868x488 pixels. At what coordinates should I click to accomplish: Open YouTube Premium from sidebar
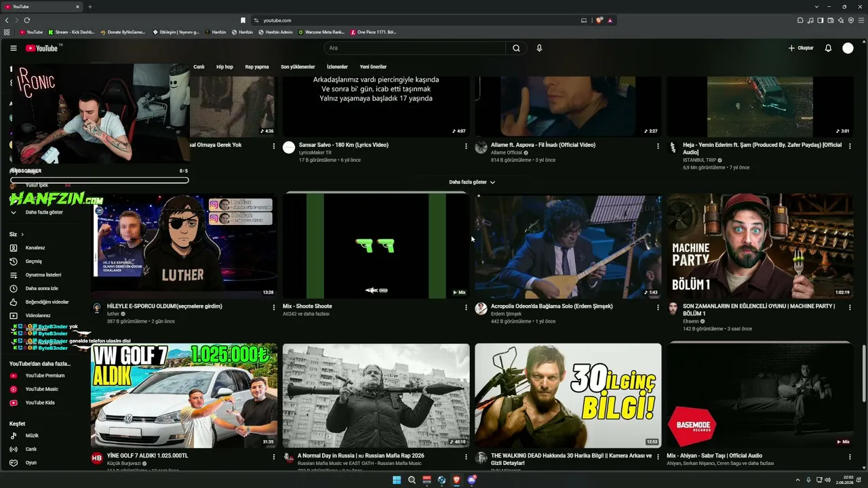(45, 375)
